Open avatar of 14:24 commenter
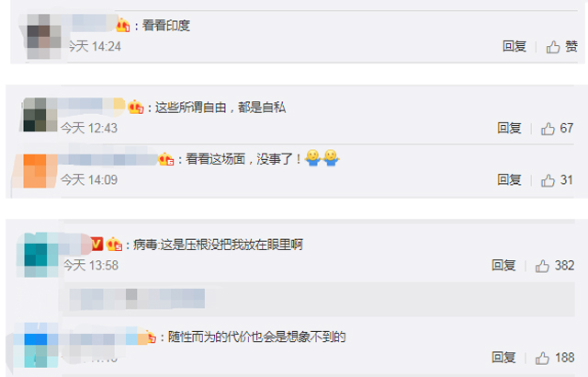588x377 pixels. pos(44,37)
